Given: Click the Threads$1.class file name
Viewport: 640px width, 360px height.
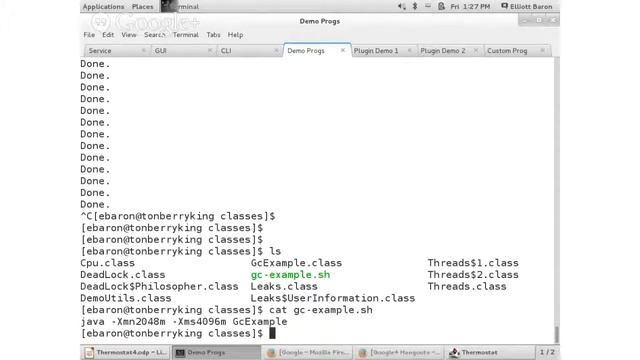Looking at the screenshot, I should point(473,263).
